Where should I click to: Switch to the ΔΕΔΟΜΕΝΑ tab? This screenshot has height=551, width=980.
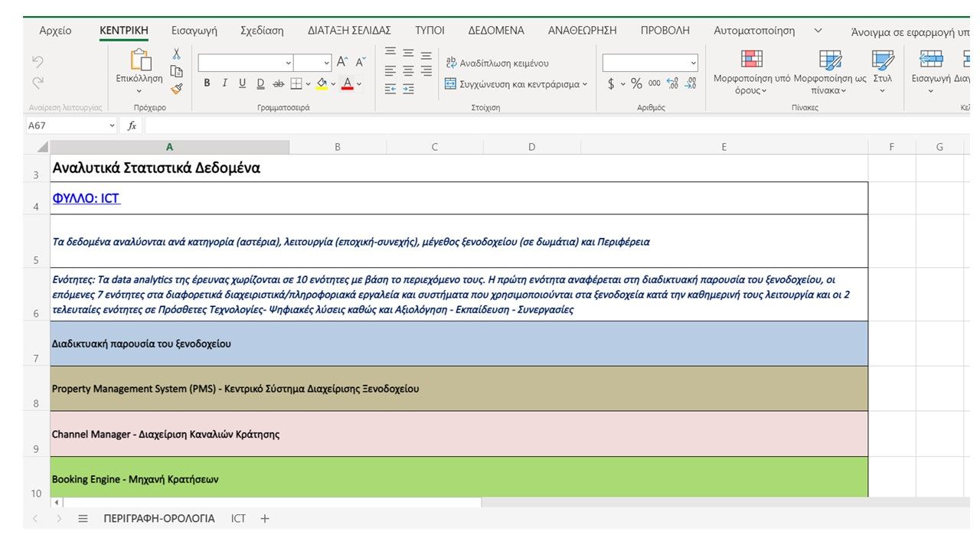point(496,31)
